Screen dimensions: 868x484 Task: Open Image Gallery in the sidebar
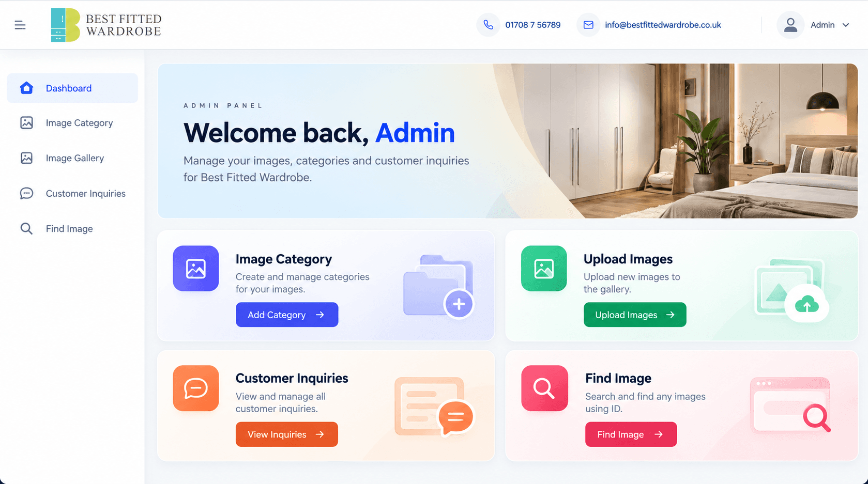pyautogui.click(x=72, y=158)
